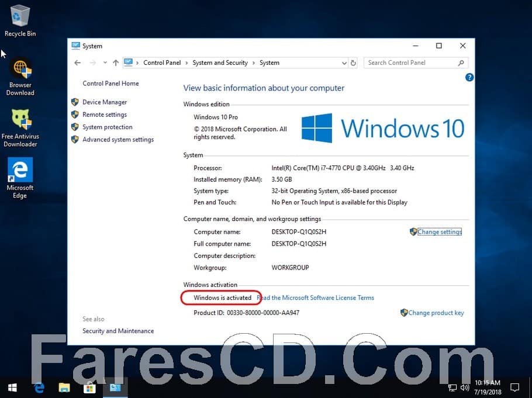Viewport: 532px width, 398px height.
Task: Select System and Security breadcrumb
Action: (220, 63)
